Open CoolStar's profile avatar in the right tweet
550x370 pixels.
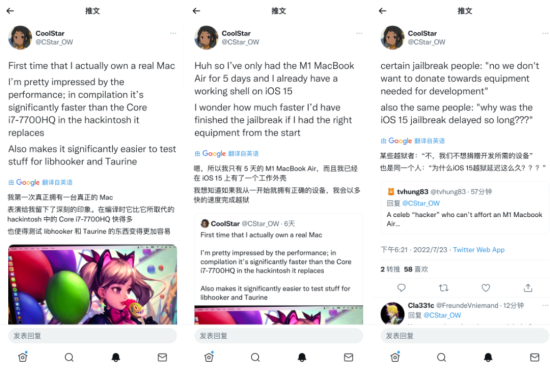point(393,38)
